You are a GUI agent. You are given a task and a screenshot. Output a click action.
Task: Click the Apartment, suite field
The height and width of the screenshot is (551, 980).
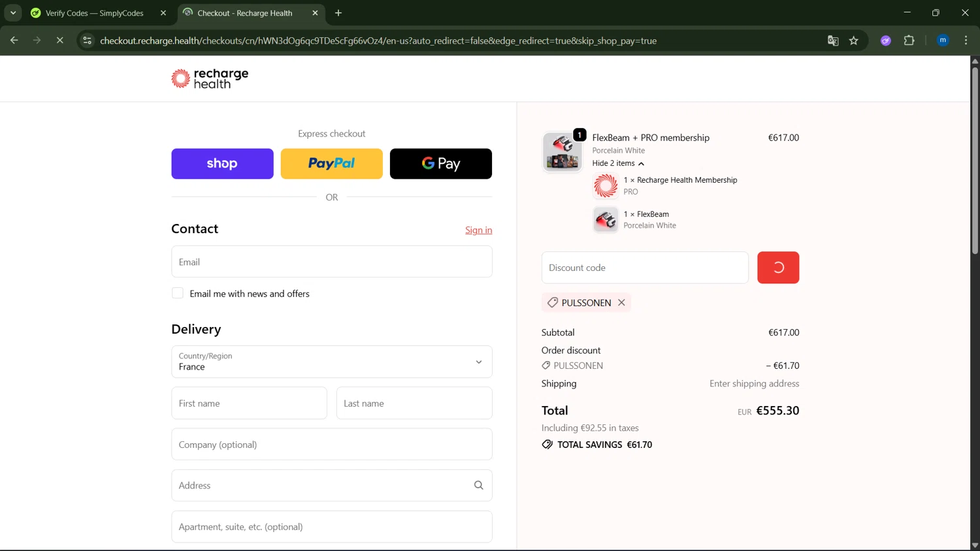coord(332,527)
